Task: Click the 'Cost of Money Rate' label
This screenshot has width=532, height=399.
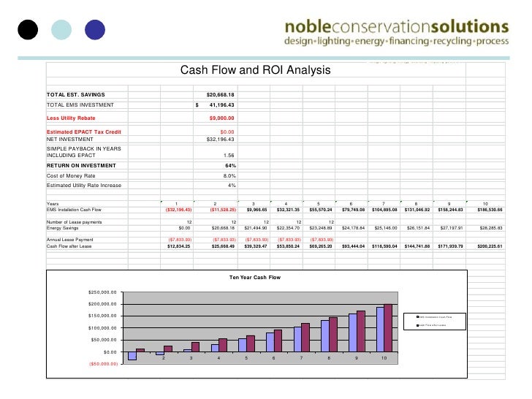Action: [71, 175]
